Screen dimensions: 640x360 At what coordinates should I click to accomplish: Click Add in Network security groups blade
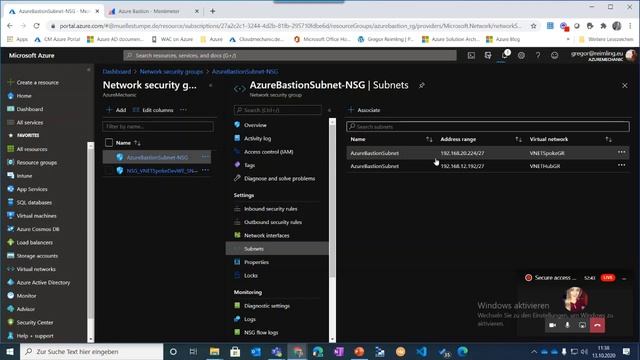116,110
